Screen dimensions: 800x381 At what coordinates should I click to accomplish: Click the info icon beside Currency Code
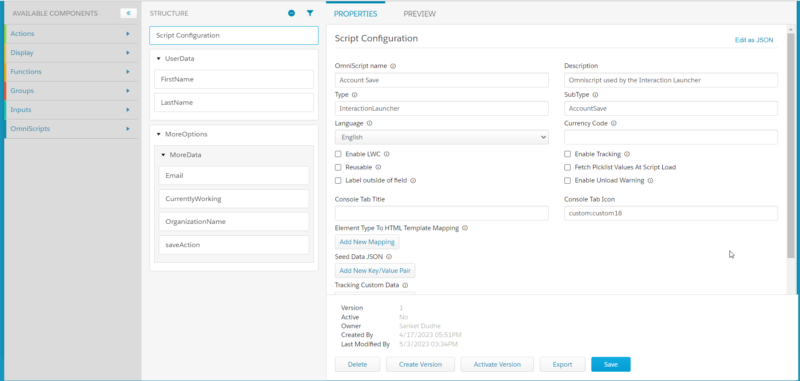pos(614,123)
